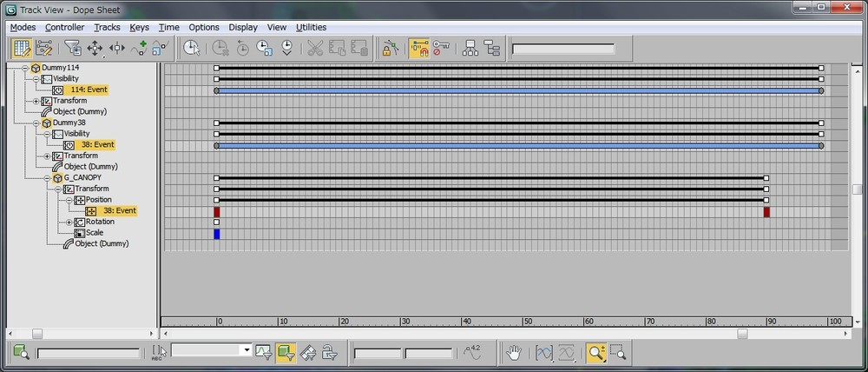
Task: Toggle Lock Selection padlock icon
Action: 391,48
